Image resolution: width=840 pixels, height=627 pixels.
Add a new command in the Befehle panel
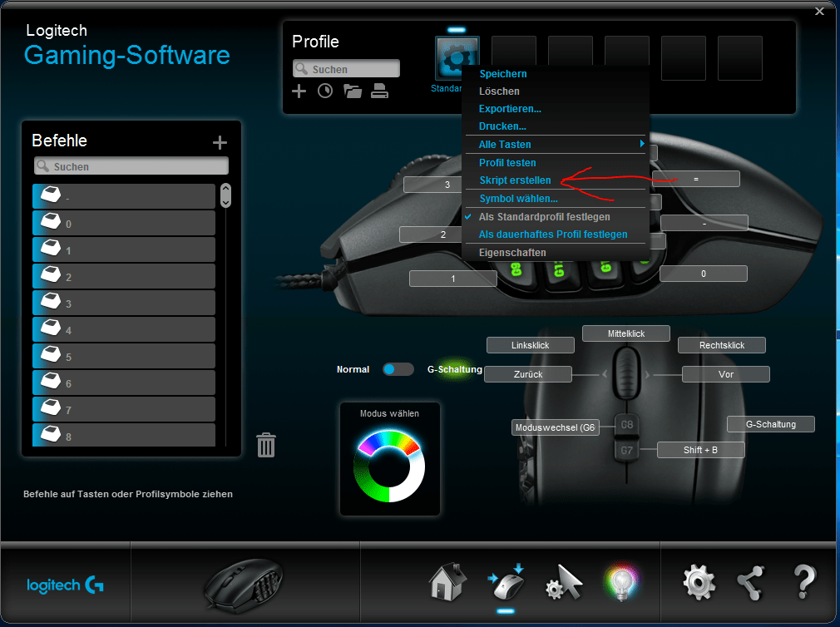point(220,141)
